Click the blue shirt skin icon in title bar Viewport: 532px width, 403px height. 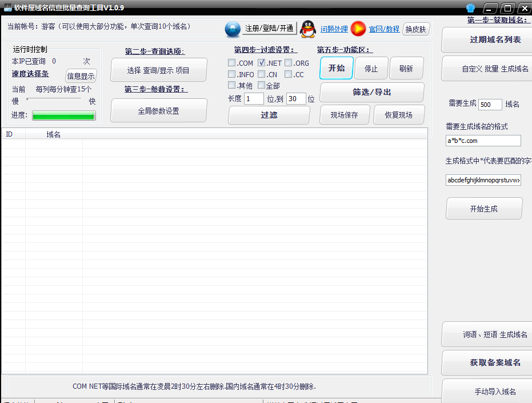pyautogui.click(x=471, y=7)
